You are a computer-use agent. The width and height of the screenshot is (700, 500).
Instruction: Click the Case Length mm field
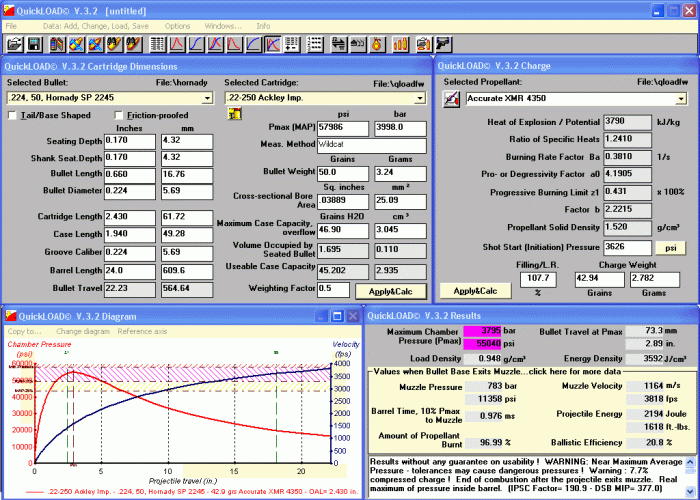pos(187,235)
